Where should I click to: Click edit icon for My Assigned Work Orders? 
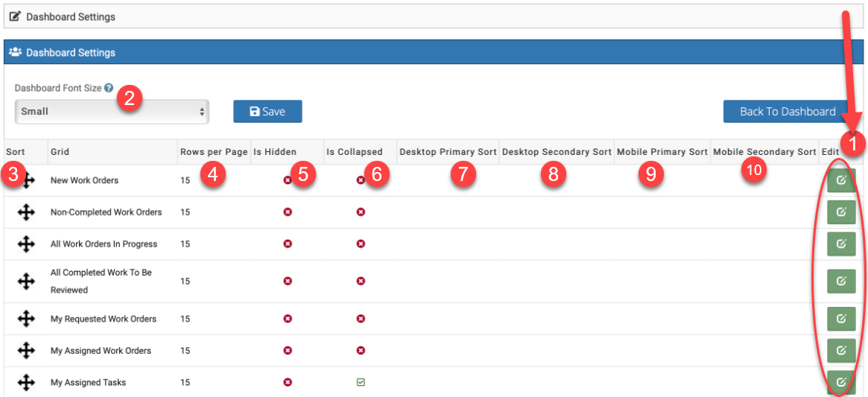click(841, 350)
